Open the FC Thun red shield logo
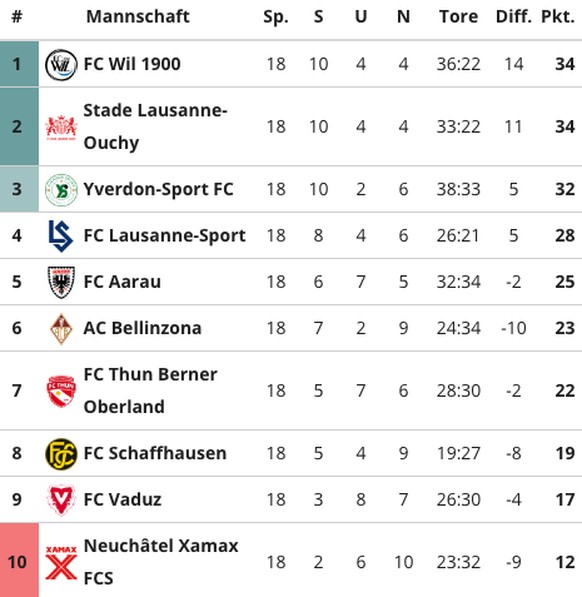The image size is (582, 597). [x=61, y=391]
